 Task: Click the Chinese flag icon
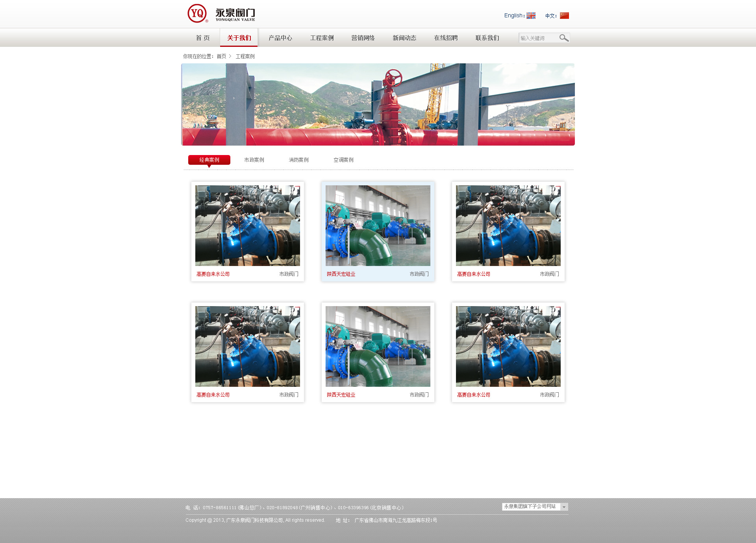click(564, 16)
